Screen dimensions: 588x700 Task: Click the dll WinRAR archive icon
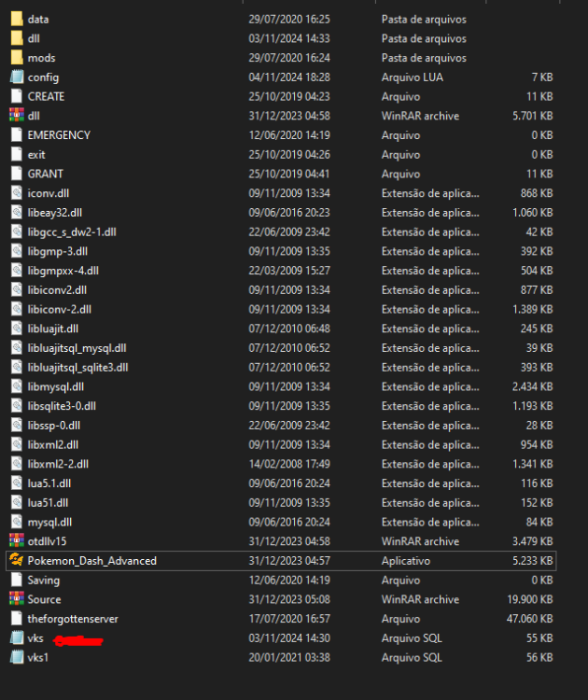(17, 116)
